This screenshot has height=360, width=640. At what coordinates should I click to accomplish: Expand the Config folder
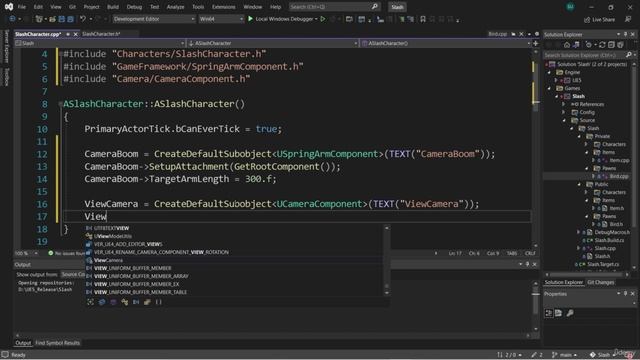(564, 112)
